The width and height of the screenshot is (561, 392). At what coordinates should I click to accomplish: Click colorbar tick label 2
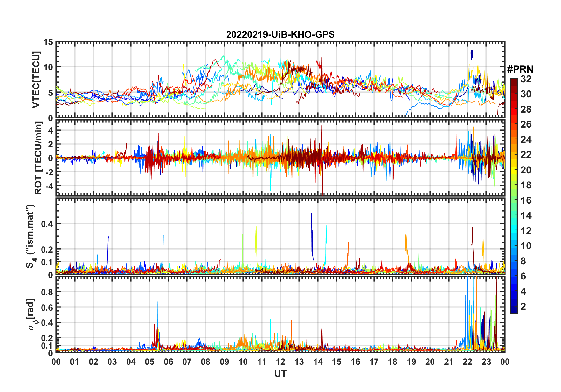click(523, 307)
